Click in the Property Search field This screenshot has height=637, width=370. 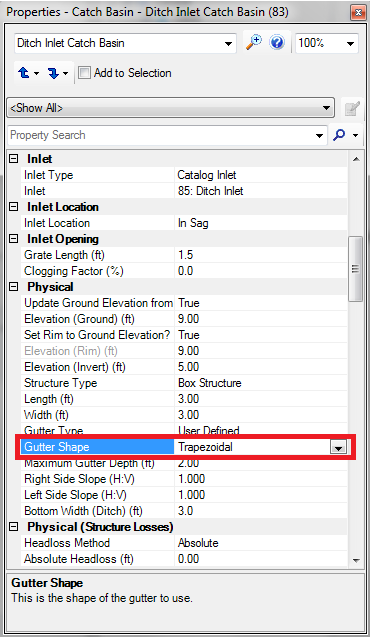click(162, 135)
